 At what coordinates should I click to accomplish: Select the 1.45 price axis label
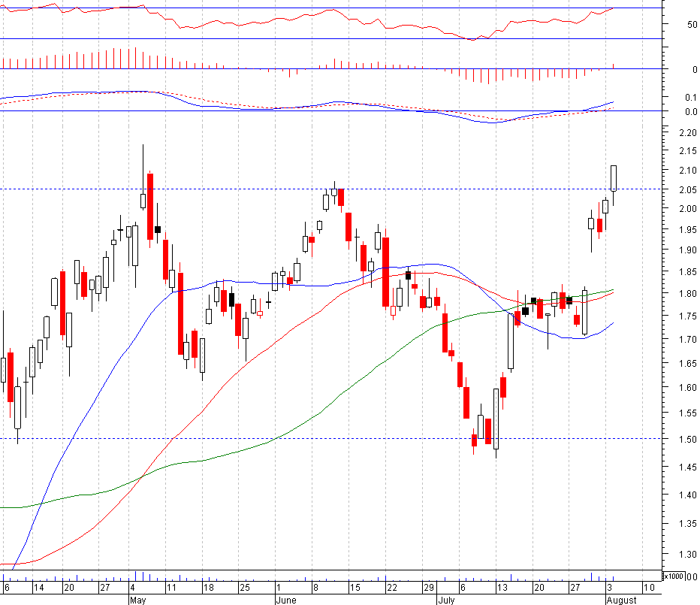(687, 467)
